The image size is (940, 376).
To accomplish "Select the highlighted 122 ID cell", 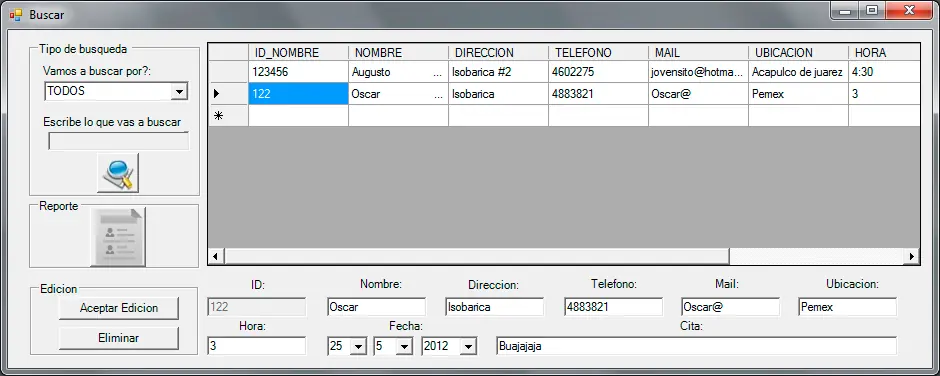I will click(x=298, y=94).
